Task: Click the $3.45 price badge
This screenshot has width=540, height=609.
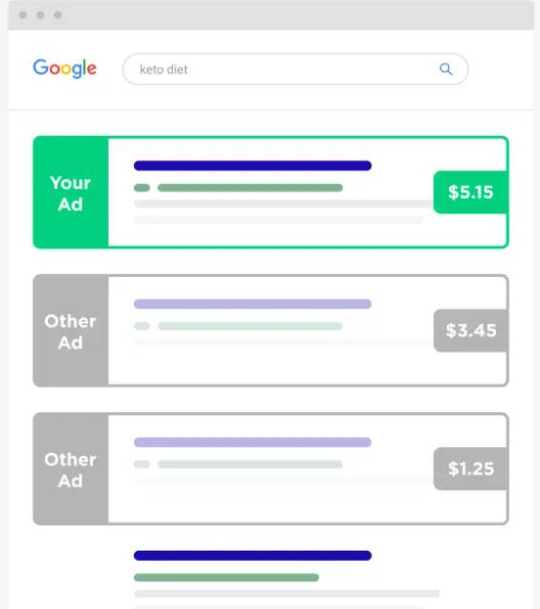Action: [x=470, y=331]
